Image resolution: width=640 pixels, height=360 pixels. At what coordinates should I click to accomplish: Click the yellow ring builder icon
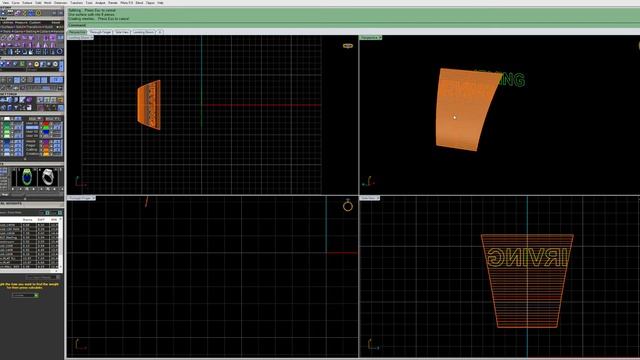click(x=36, y=64)
